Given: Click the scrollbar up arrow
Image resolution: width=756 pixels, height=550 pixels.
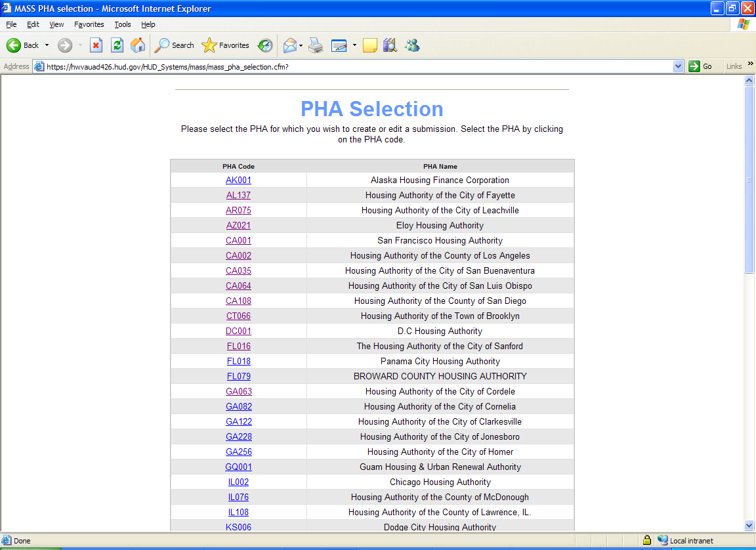Looking at the screenshot, I should [749, 81].
